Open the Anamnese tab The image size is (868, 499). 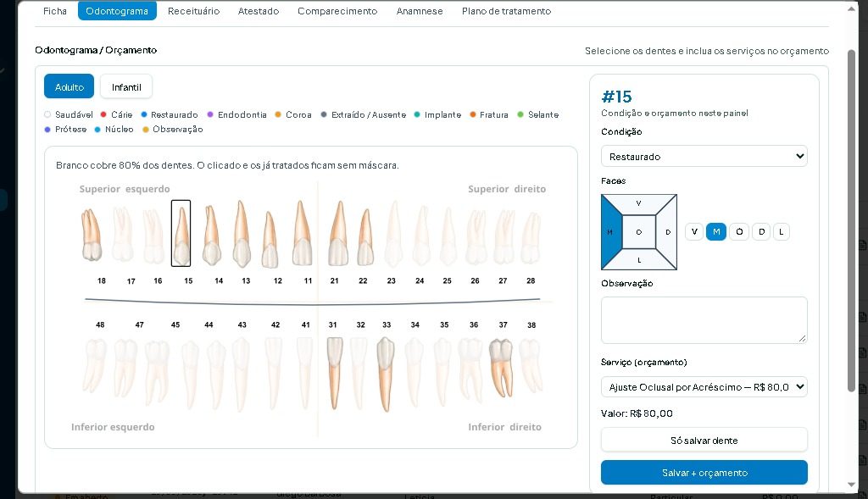click(420, 11)
